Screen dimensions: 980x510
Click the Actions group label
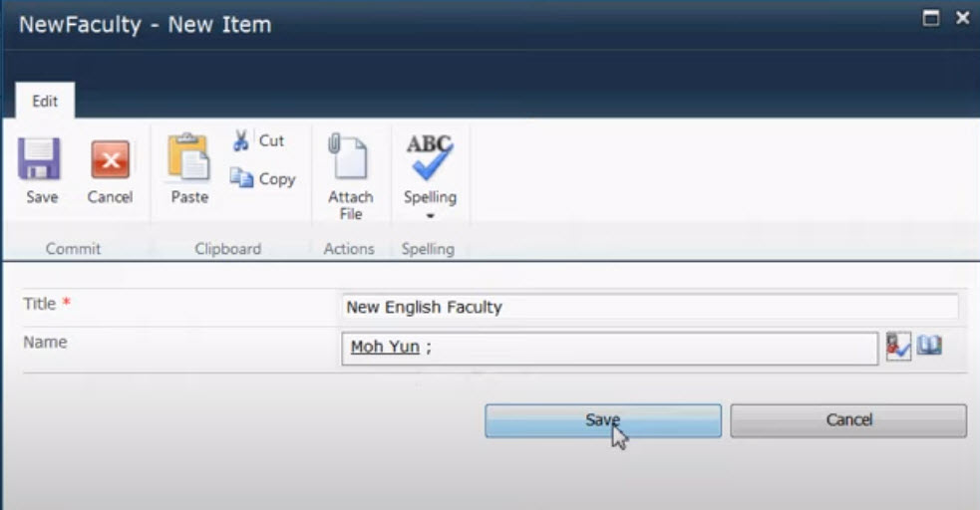(349, 248)
